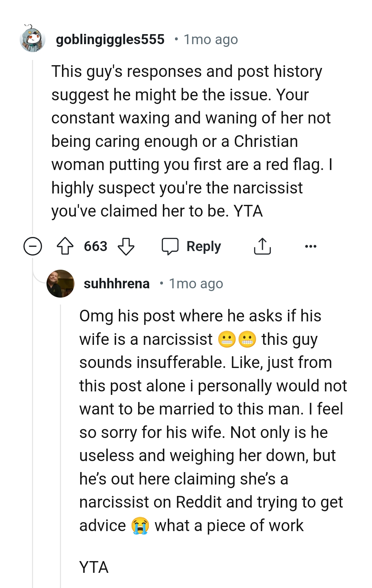The height and width of the screenshot is (588, 372).
Task: Click the share icon under the comment
Action: [262, 246]
